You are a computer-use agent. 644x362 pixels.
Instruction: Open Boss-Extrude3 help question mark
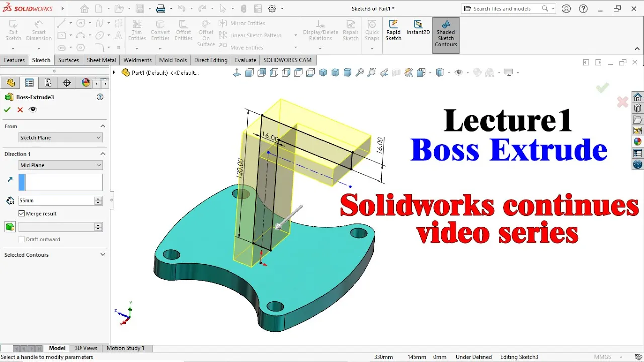pos(100,97)
